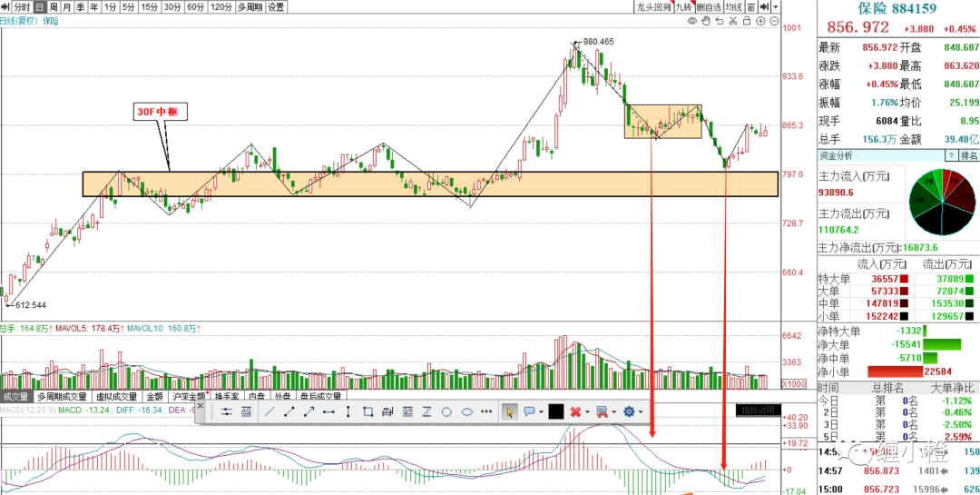
Task: Pick the ellipse drawing tool
Action: [467, 411]
